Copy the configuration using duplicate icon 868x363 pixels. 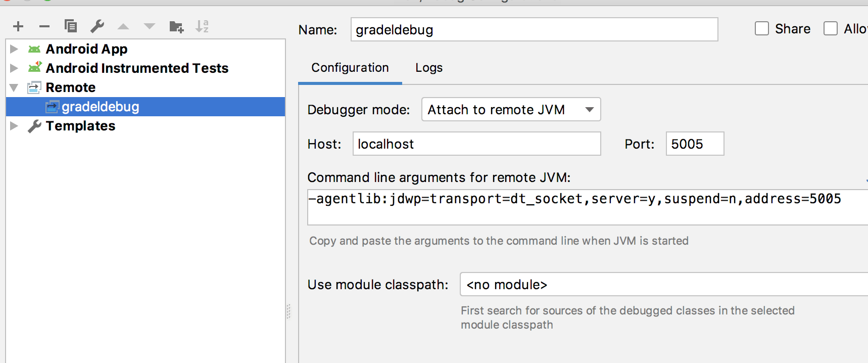(x=71, y=26)
